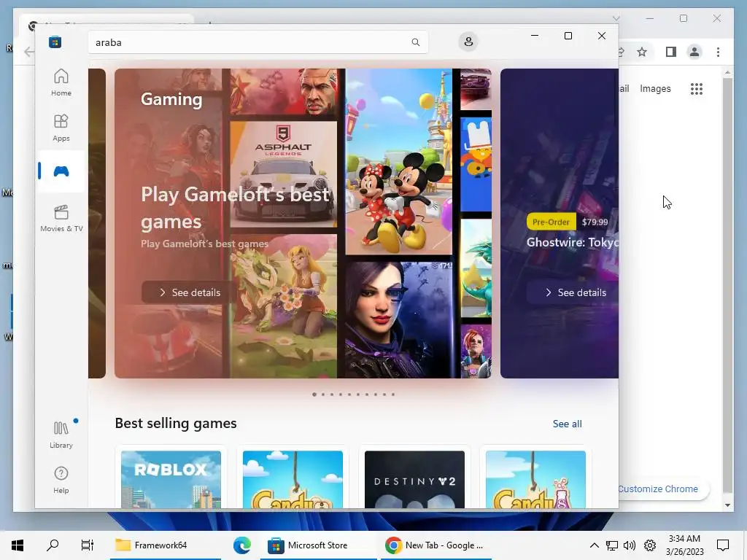
Task: Open the Home section in Microsoft Store
Action: [61, 82]
